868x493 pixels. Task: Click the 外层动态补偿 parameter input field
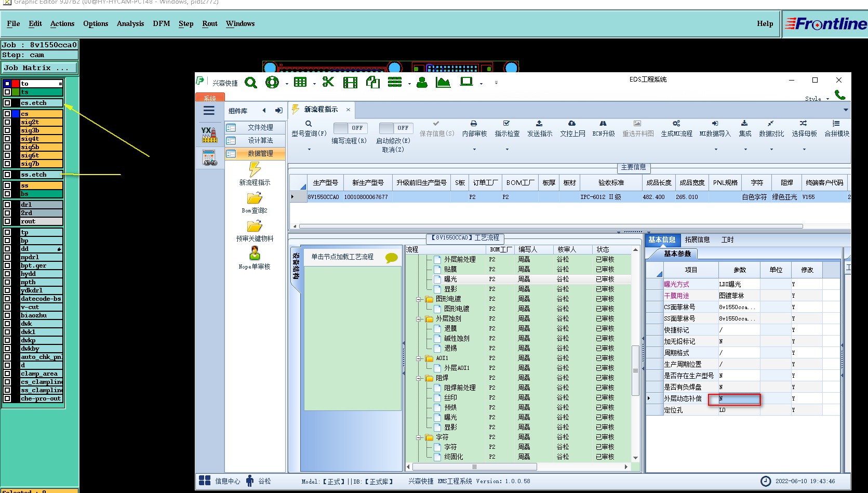tap(739, 398)
